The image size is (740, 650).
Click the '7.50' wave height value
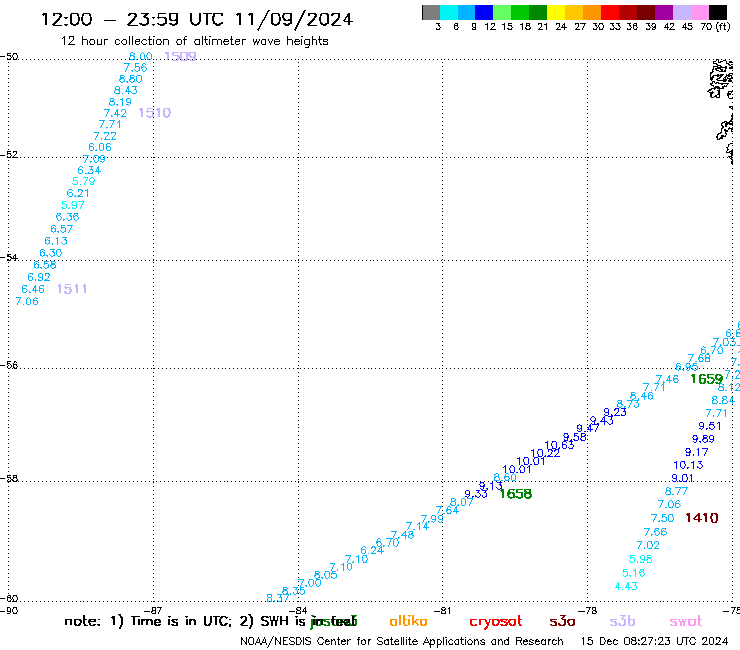click(662, 518)
